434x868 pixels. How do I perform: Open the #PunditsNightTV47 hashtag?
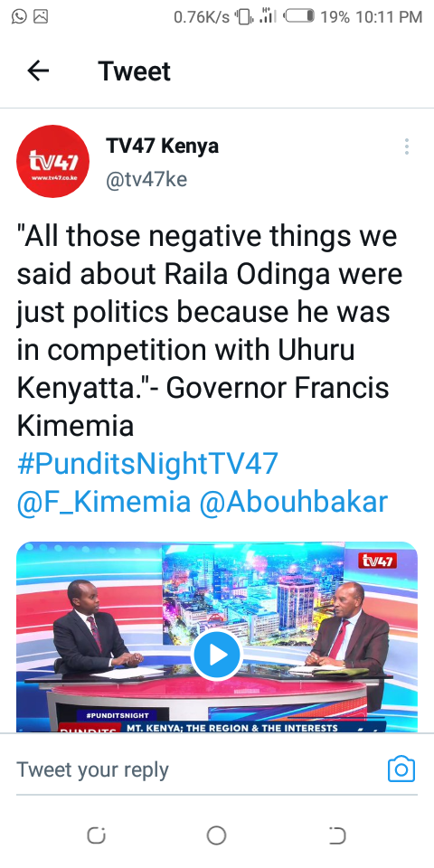coord(147,463)
